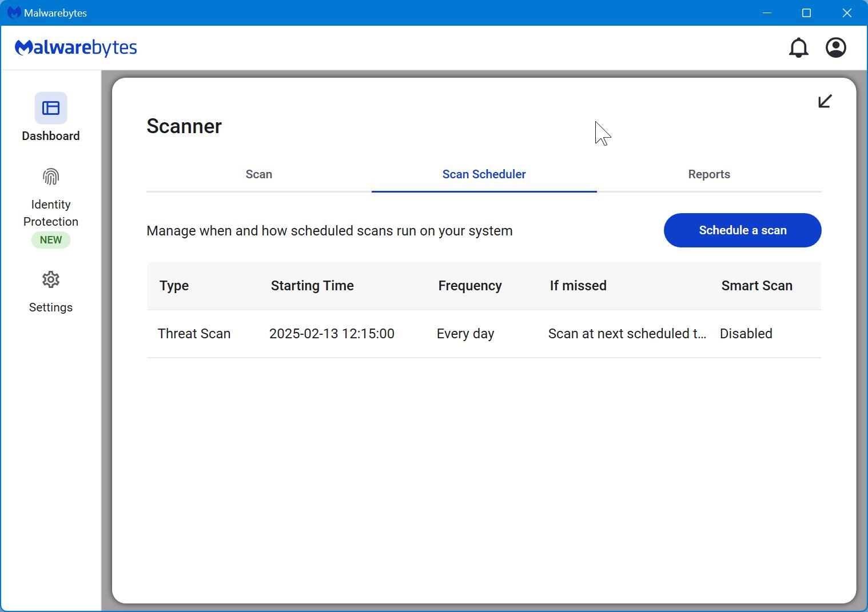Open the Dashboard sidebar icon

coord(51,108)
